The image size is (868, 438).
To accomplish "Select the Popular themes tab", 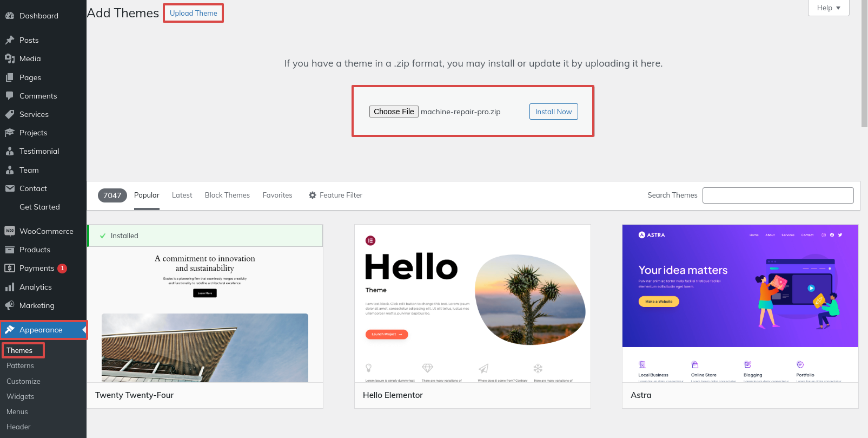I will click(x=147, y=195).
